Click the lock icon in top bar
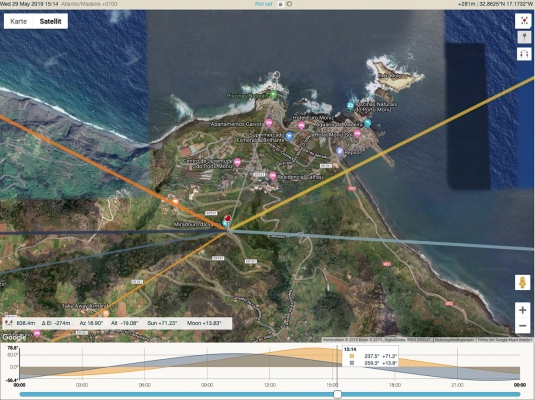This screenshot has width=535, height=400. (280, 4)
